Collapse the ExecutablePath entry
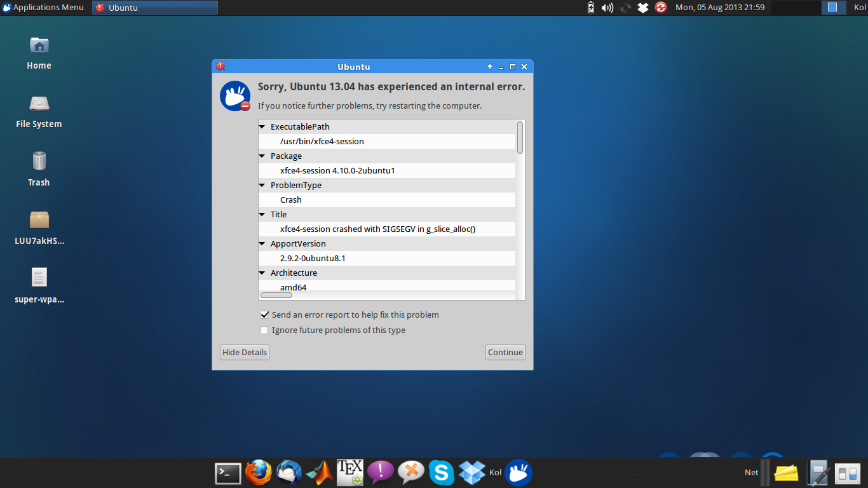The width and height of the screenshot is (868, 488). click(x=262, y=127)
